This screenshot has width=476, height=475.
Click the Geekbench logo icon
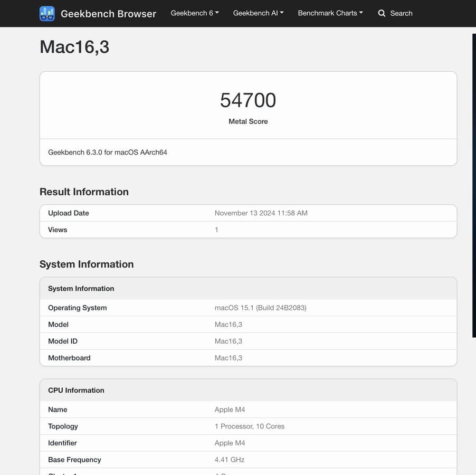click(x=47, y=14)
